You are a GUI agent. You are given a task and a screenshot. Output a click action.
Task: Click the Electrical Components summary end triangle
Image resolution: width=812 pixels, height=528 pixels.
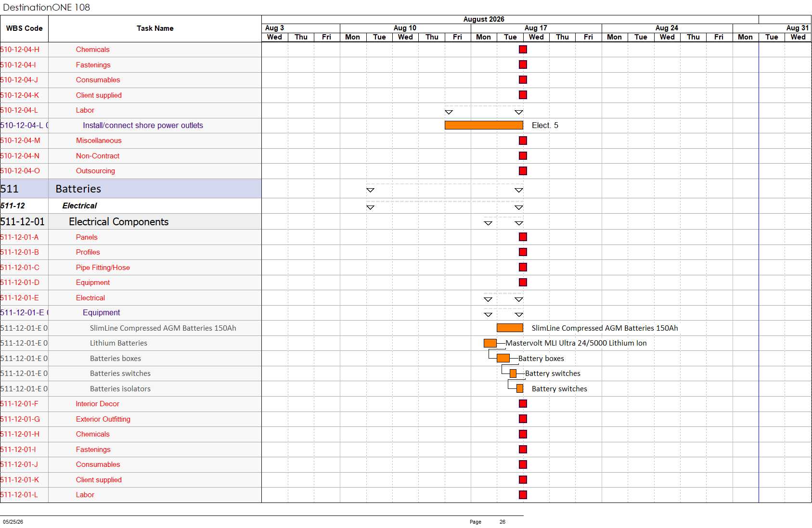click(519, 223)
